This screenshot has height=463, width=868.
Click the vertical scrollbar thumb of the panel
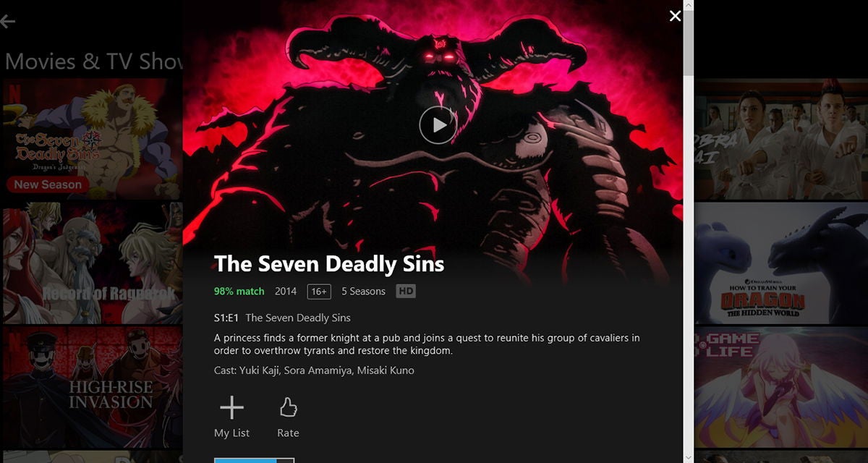coord(689,38)
